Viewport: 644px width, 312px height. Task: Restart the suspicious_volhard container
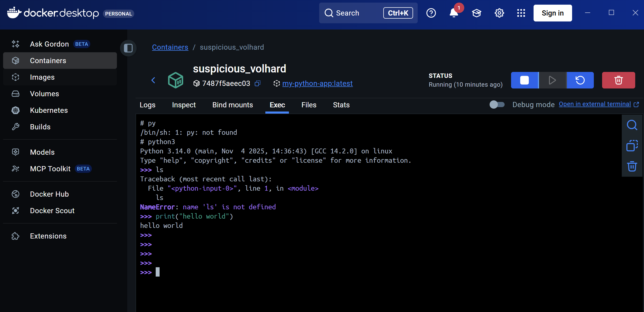[580, 80]
